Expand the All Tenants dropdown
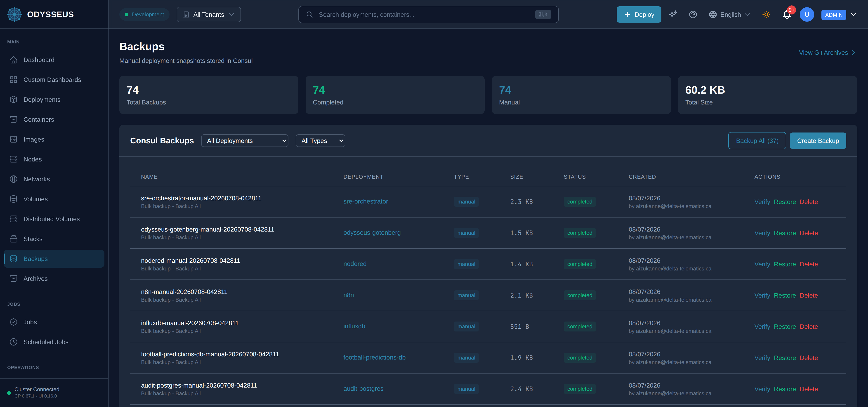This screenshot has height=407, width=868. 209,14
